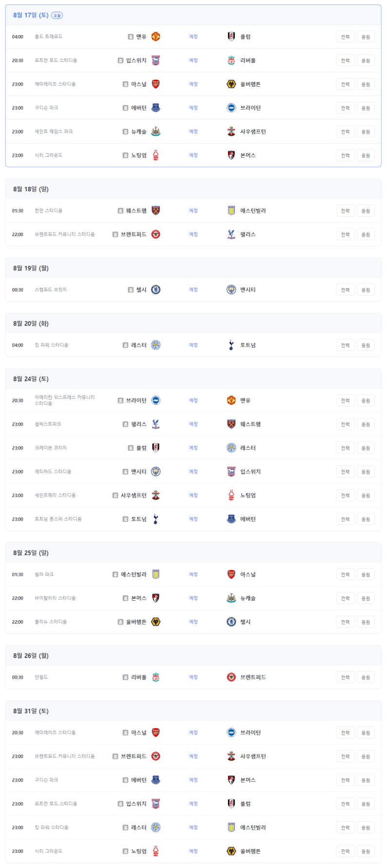This screenshot has height=868, width=389.
Task: Click West Ham crest in London Stadium match
Action: click(156, 210)
